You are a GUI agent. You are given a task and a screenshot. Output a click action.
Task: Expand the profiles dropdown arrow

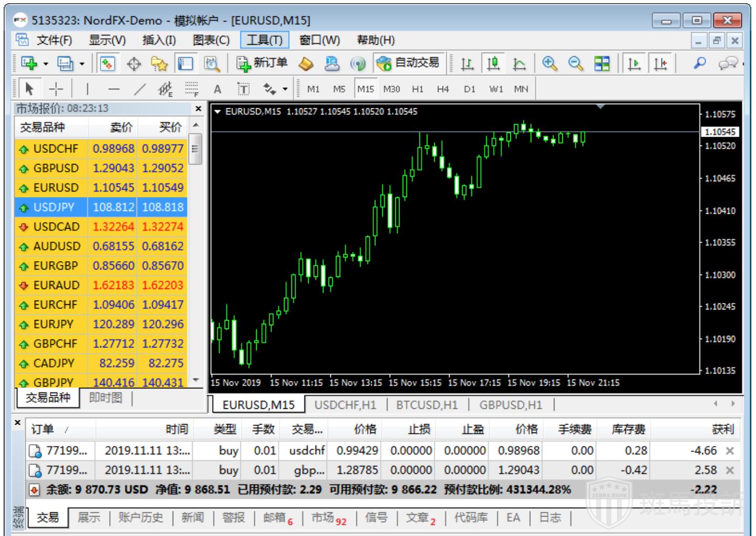click(82, 64)
